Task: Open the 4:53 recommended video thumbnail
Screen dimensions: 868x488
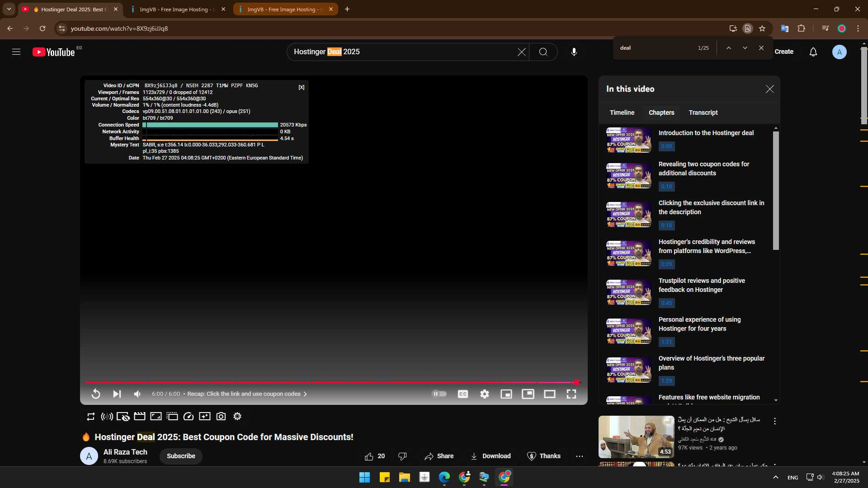Action: click(636, 437)
